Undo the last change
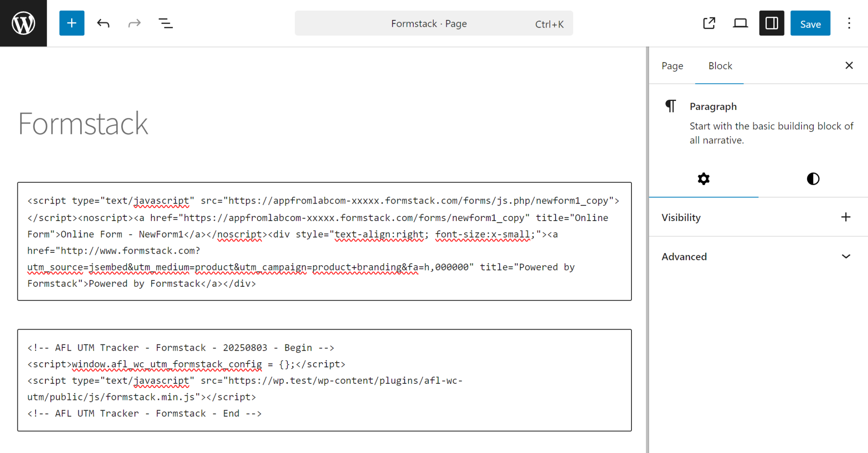 pyautogui.click(x=103, y=23)
